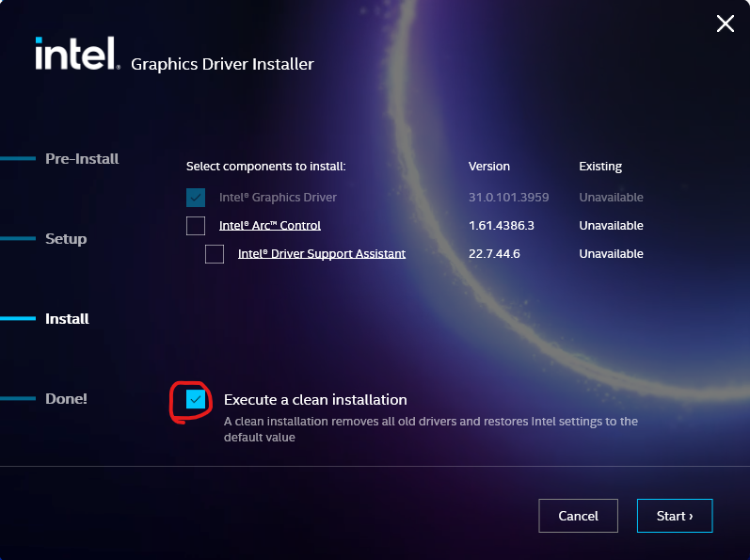Click version number 1.61.4386.3
The image size is (750, 560).
tap(502, 225)
